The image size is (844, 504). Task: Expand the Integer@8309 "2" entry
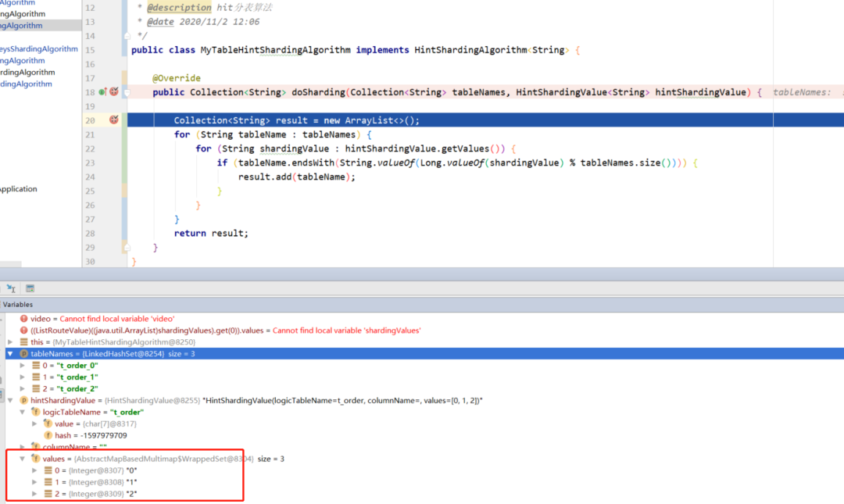coord(34,494)
